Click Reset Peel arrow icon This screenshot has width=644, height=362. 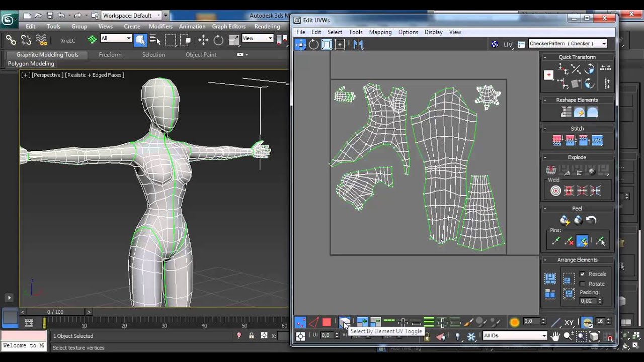pos(591,220)
